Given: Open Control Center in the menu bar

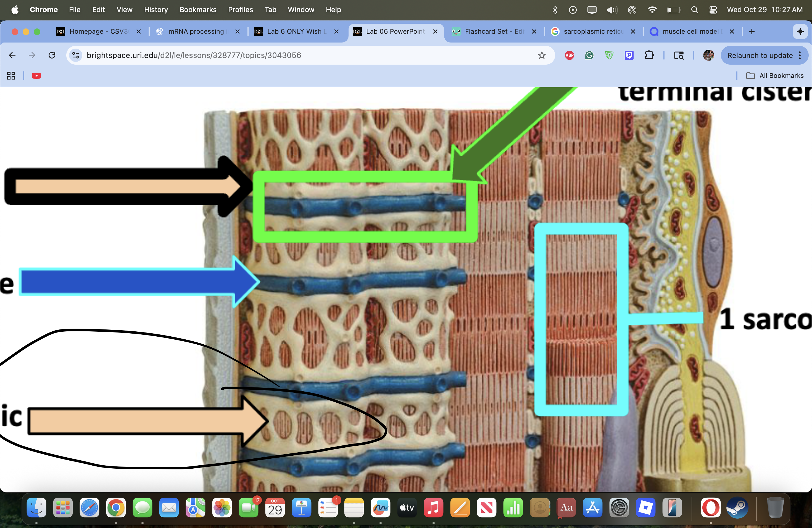Looking at the screenshot, I should click(713, 10).
